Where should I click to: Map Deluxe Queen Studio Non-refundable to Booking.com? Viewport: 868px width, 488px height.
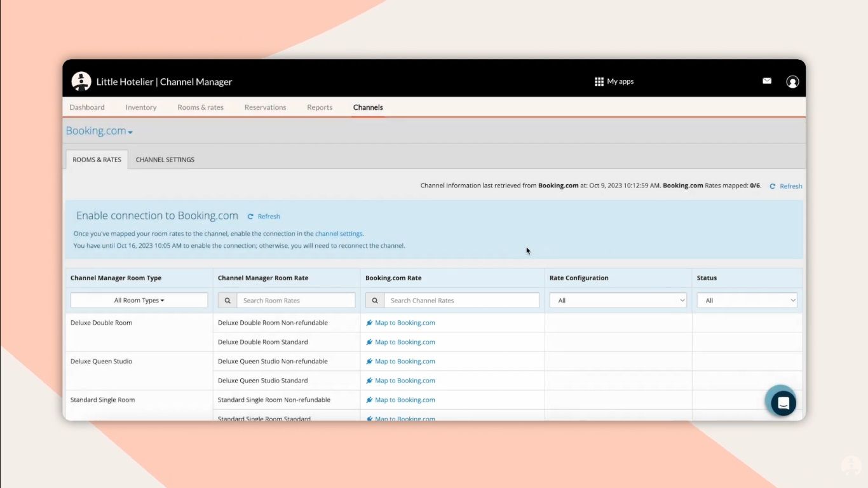tap(405, 361)
